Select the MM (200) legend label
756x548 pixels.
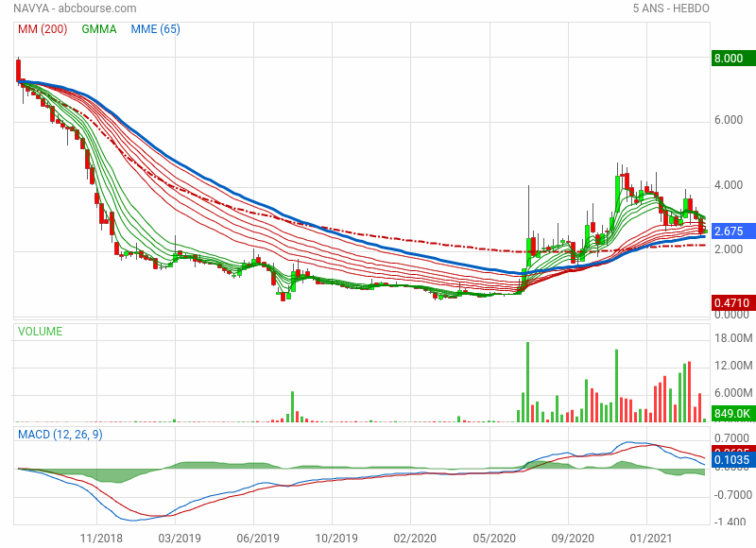tap(43, 29)
